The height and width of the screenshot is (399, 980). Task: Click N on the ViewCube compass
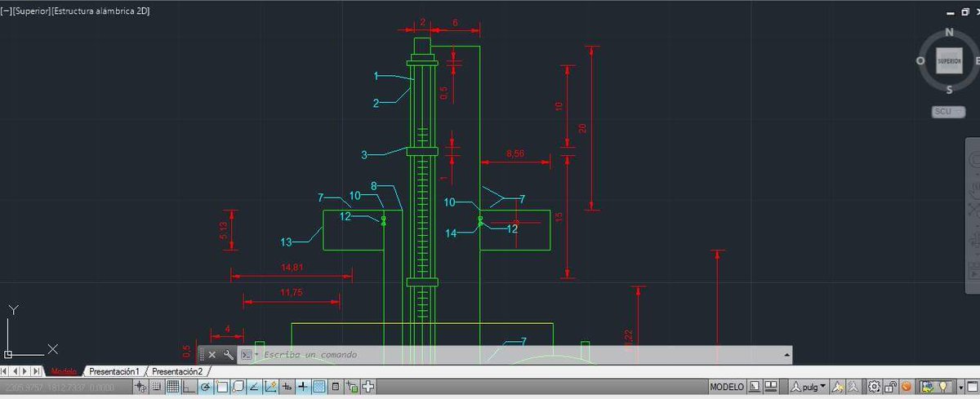[949, 33]
